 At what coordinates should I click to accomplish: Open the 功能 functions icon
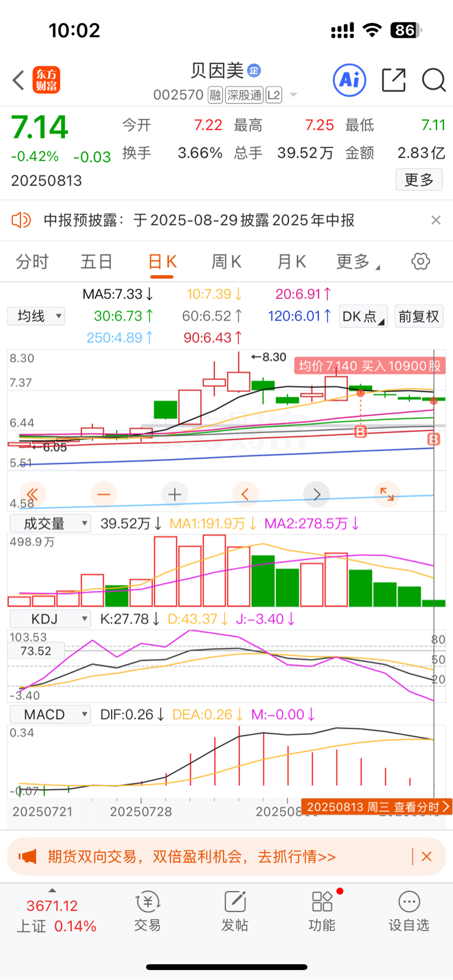pos(322,911)
